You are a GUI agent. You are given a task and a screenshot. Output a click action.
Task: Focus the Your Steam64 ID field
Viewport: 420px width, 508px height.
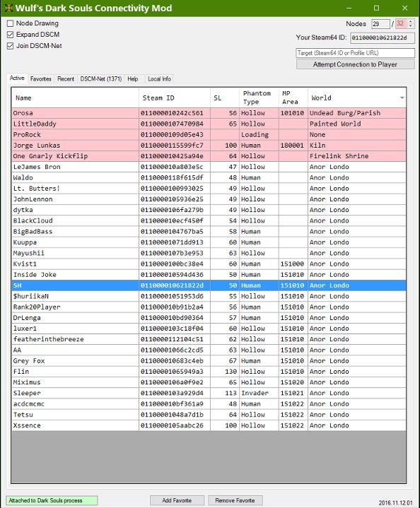pyautogui.click(x=382, y=37)
